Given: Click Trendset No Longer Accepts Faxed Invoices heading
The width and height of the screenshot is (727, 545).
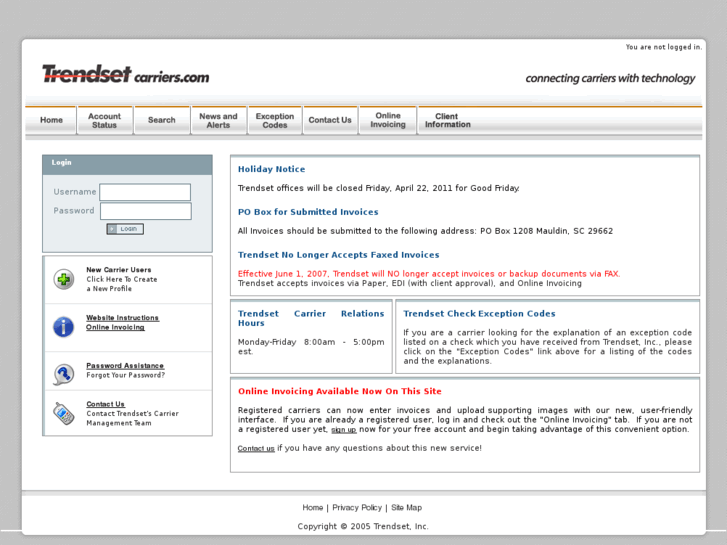Looking at the screenshot, I should (x=338, y=255).
